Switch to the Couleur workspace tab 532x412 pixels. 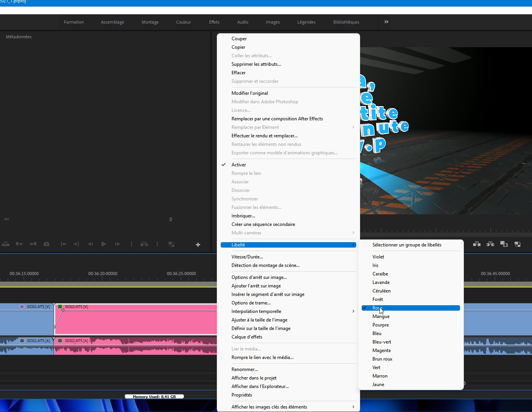click(183, 22)
